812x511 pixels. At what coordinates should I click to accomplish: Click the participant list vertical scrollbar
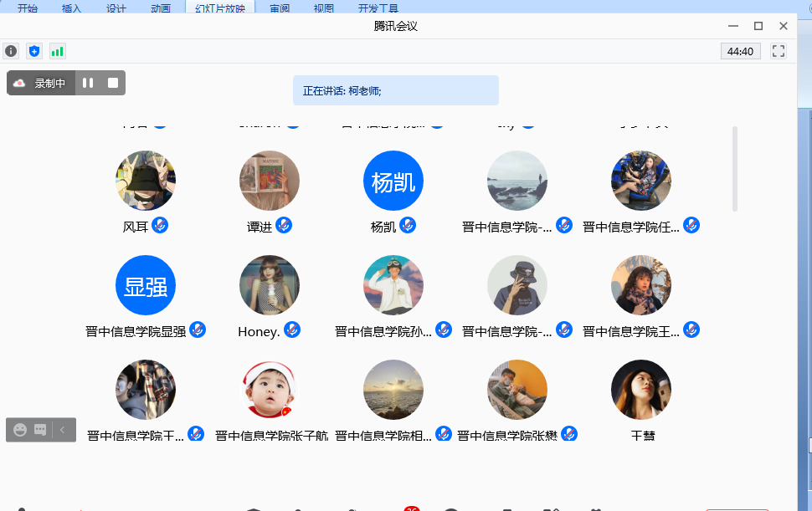tap(735, 169)
